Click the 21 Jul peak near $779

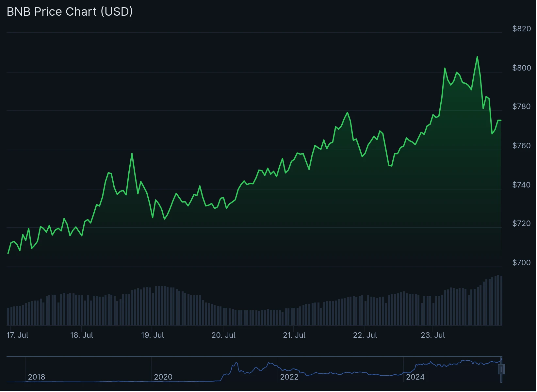(347, 112)
